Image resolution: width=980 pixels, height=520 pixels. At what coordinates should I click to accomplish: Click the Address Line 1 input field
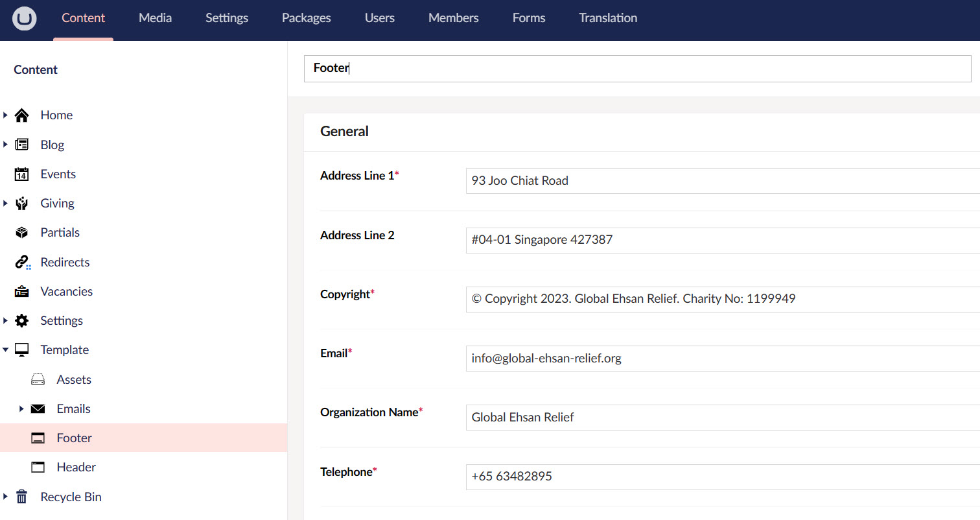tap(723, 181)
